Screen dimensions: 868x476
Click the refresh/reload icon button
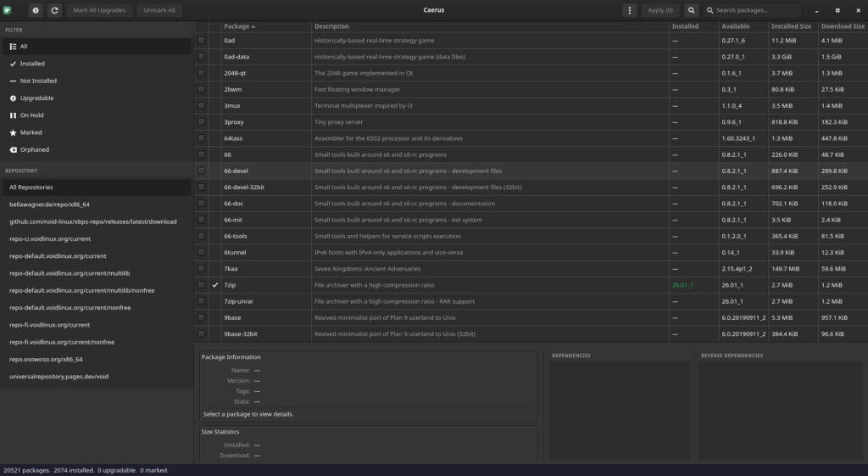pyautogui.click(x=54, y=10)
